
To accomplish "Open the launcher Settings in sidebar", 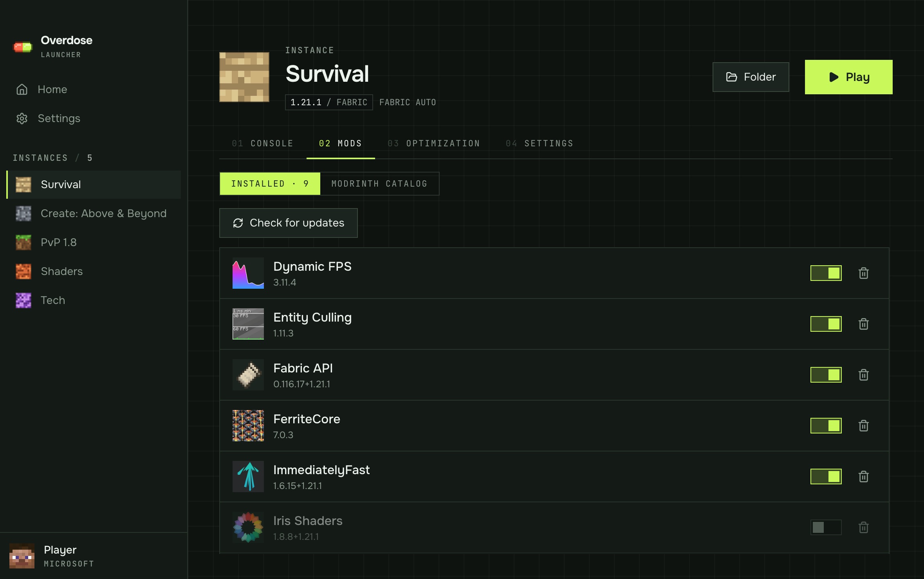I will 94,118.
